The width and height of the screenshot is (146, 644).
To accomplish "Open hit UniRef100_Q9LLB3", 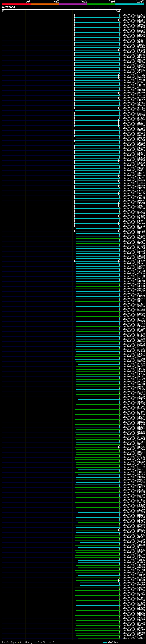I will coord(133,20).
